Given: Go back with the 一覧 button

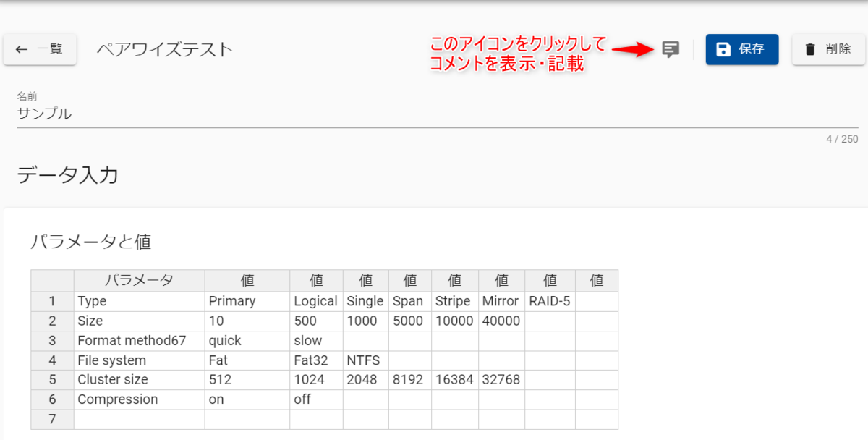Looking at the screenshot, I should point(40,49).
